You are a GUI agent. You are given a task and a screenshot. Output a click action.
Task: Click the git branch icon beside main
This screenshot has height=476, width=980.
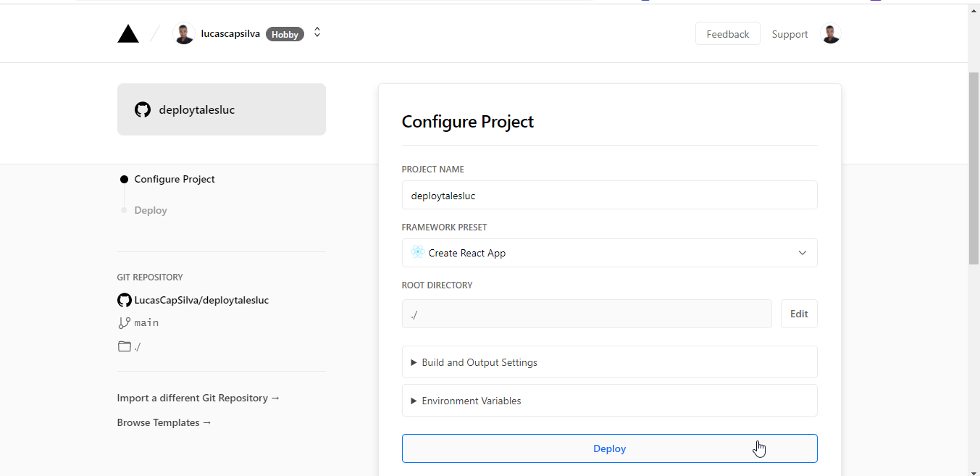[125, 323]
